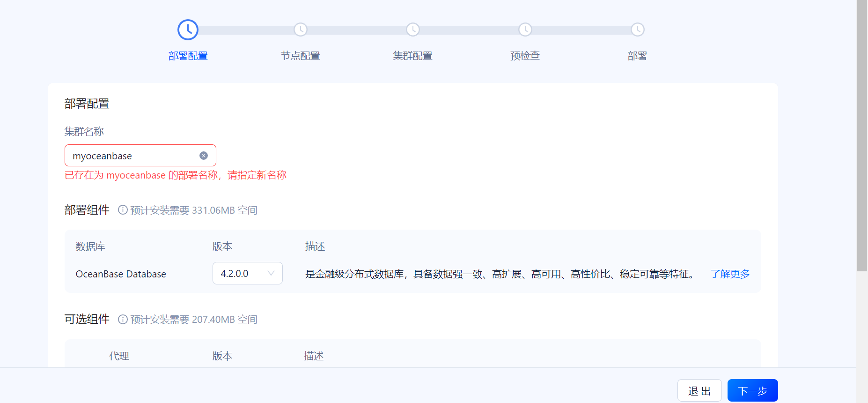Click the 预计安装需要 331.06MB 空间 text
868x403 pixels.
[x=194, y=210]
